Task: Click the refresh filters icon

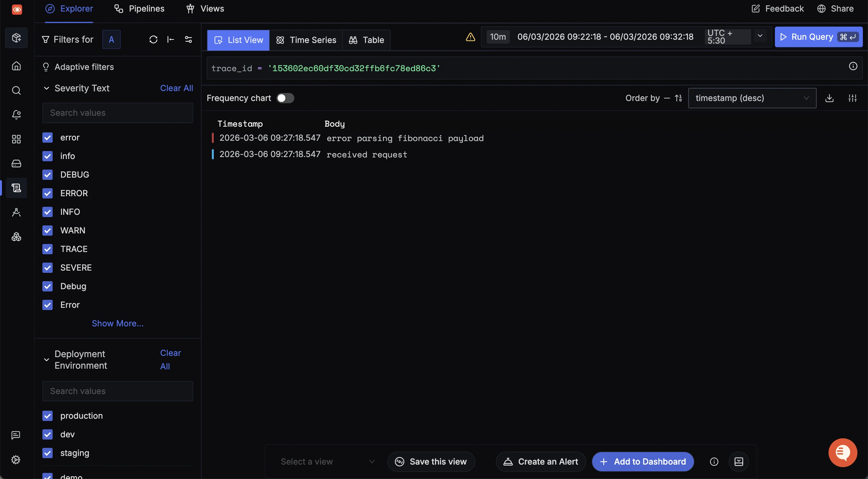Action: coord(153,39)
